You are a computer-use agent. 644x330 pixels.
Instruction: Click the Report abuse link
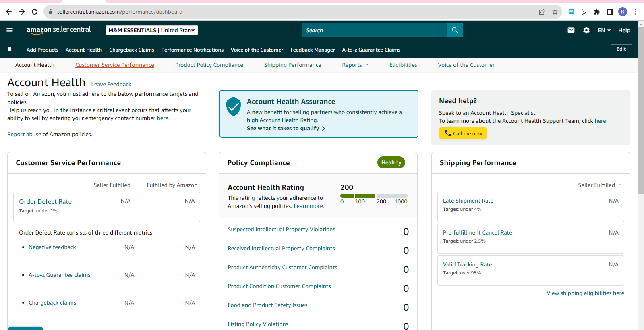(24, 134)
